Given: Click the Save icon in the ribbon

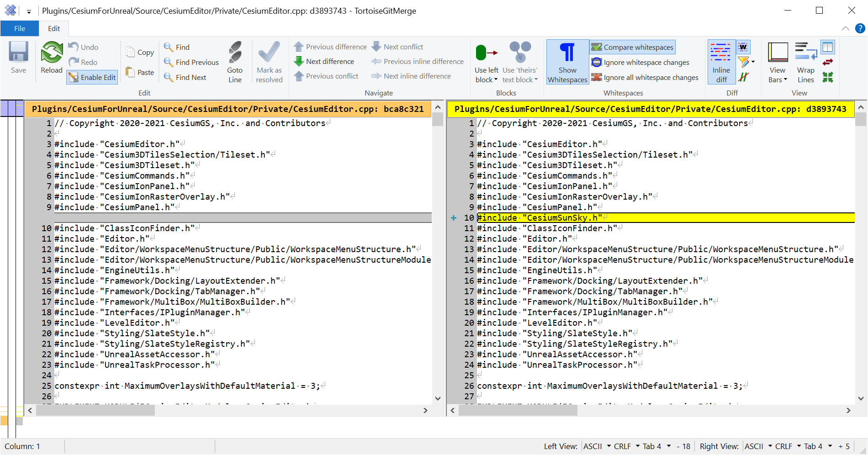Looking at the screenshot, I should (x=18, y=52).
